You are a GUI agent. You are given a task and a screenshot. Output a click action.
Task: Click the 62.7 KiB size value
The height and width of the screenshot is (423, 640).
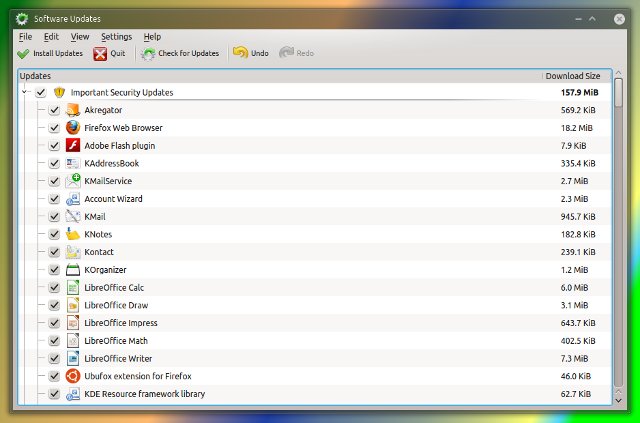pyautogui.click(x=576, y=394)
